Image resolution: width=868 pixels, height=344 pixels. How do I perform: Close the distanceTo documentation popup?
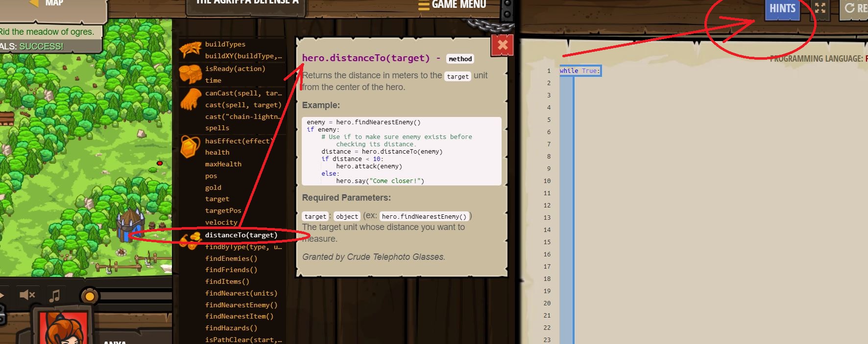pyautogui.click(x=502, y=46)
